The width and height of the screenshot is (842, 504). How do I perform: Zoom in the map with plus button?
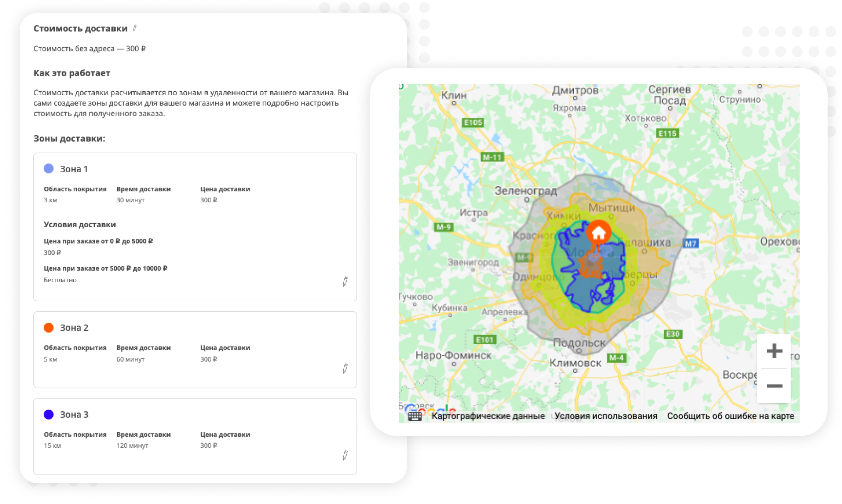click(774, 351)
